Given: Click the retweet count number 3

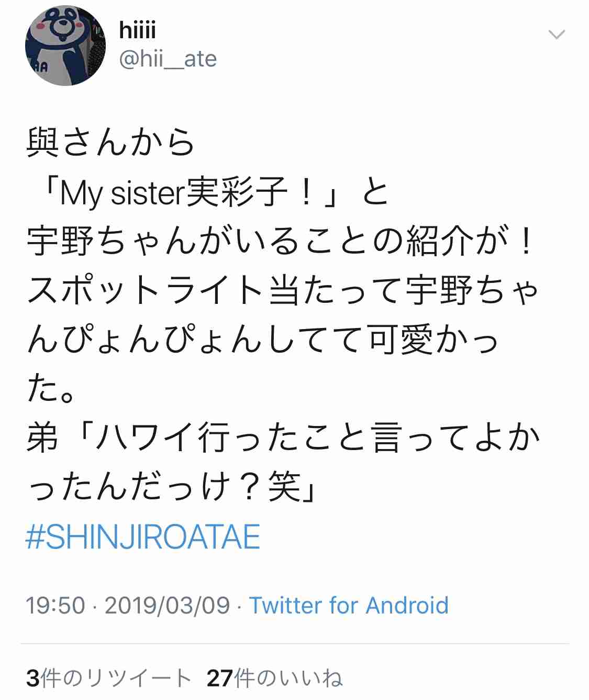Looking at the screenshot, I should tap(32, 678).
